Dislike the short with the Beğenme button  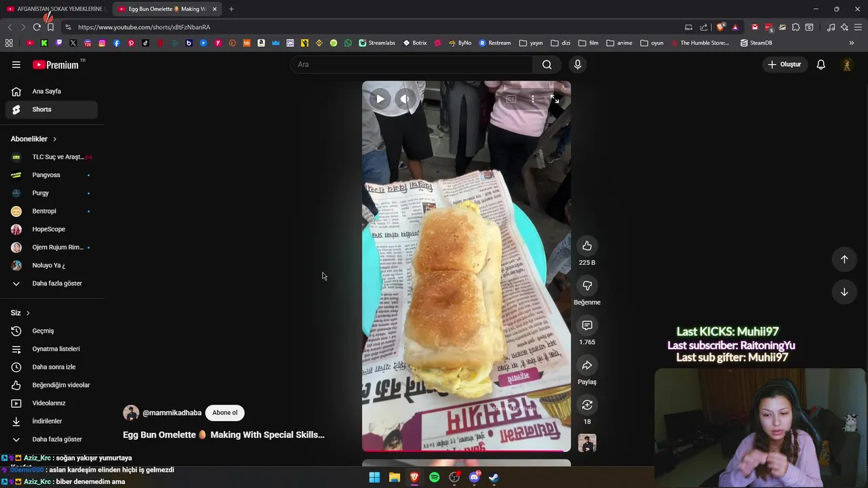click(587, 286)
